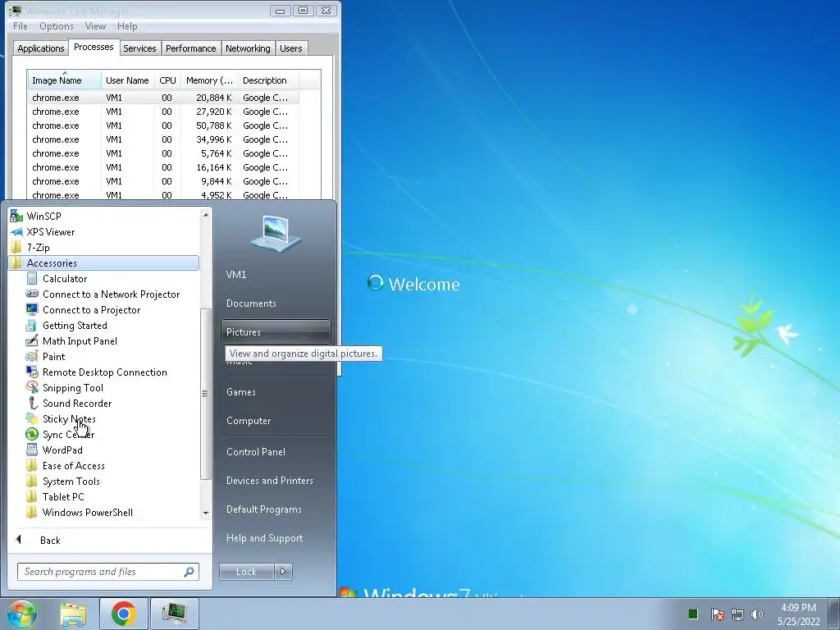The image size is (840, 630).
Task: Launch Math Input Panel icon
Action: pyautogui.click(x=32, y=340)
